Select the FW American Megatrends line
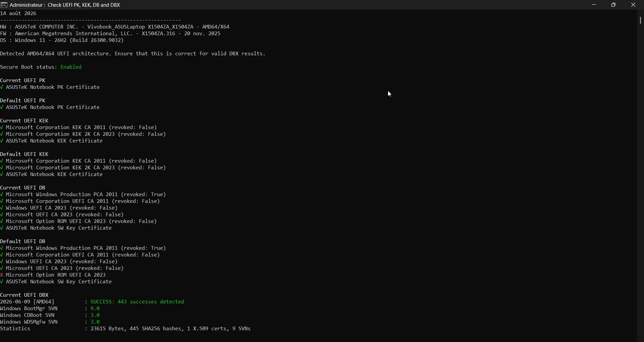The height and width of the screenshot is (342, 644). pyautogui.click(x=110, y=34)
